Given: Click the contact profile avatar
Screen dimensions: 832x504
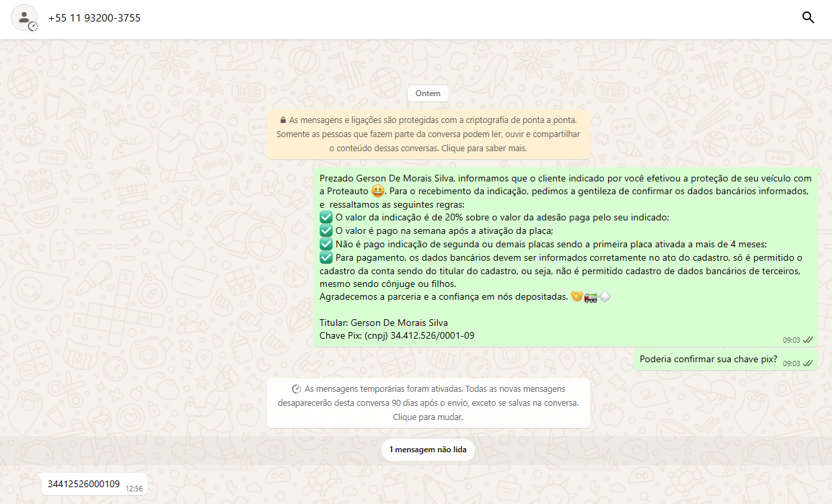Looking at the screenshot, I should [24, 18].
